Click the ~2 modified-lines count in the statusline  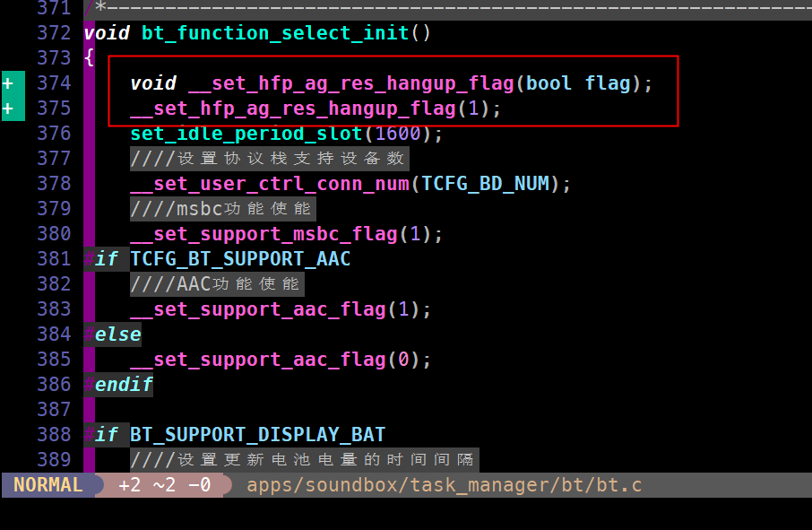tap(165, 485)
